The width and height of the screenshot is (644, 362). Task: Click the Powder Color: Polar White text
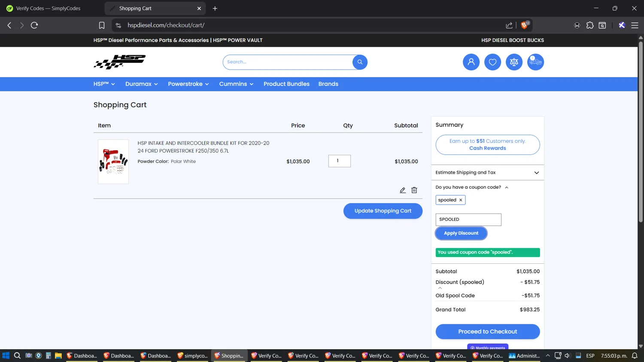[167, 162]
